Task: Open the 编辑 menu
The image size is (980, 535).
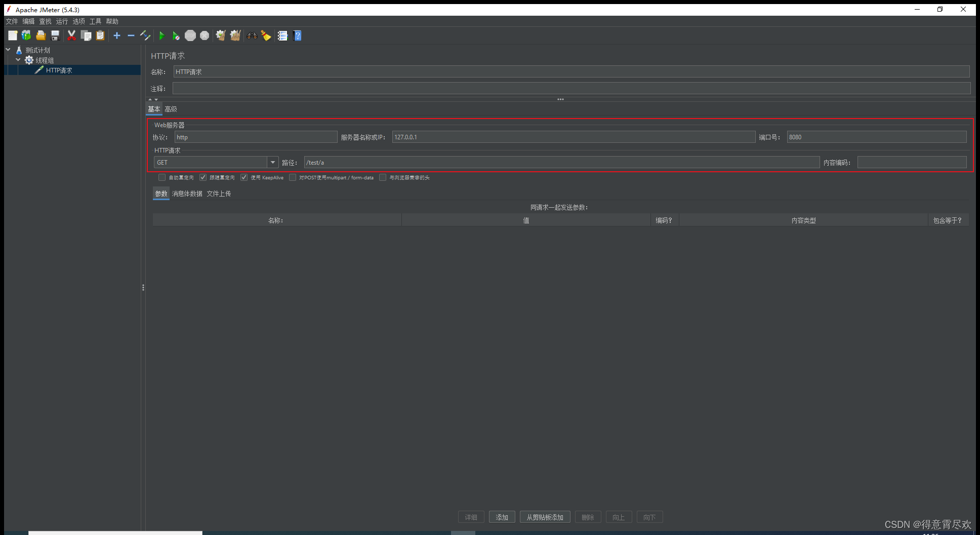Action: pyautogui.click(x=28, y=21)
